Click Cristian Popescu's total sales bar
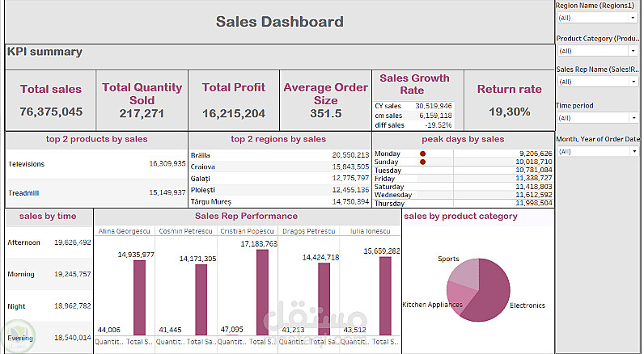 tap(262, 291)
